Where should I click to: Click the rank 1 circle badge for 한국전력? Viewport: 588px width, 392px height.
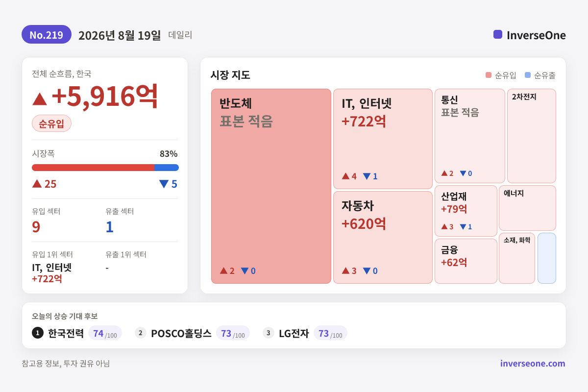pos(38,333)
